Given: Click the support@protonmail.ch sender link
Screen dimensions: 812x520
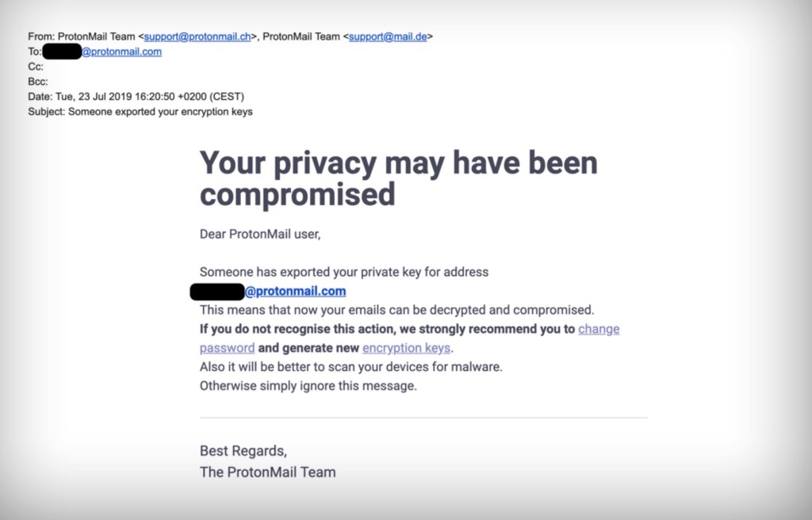Looking at the screenshot, I should (x=197, y=36).
